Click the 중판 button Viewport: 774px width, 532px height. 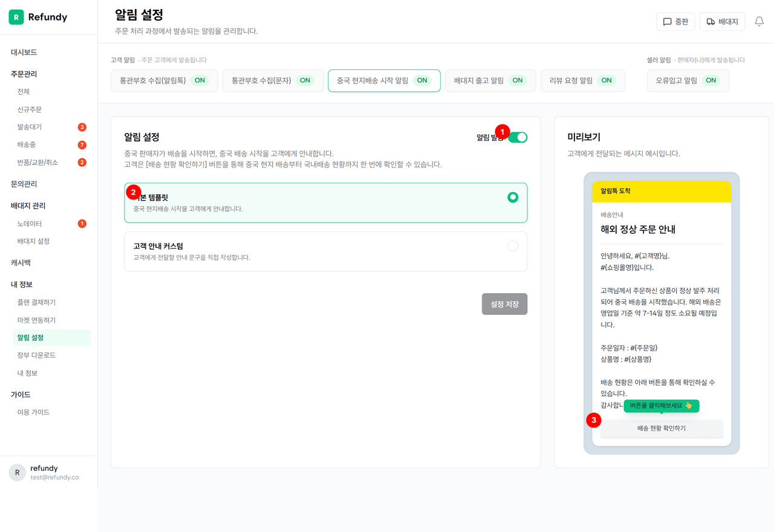coord(675,22)
